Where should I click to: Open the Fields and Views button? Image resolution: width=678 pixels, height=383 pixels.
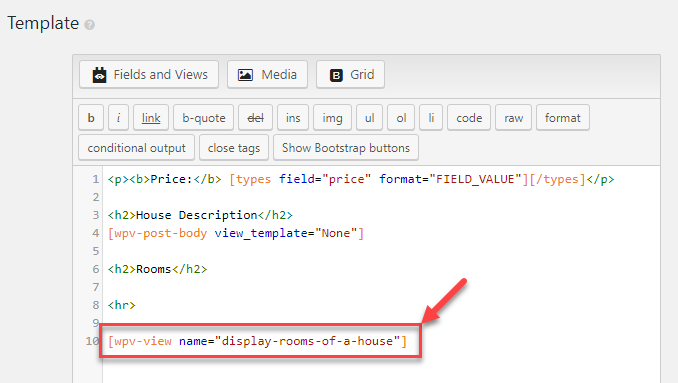pyautogui.click(x=149, y=74)
